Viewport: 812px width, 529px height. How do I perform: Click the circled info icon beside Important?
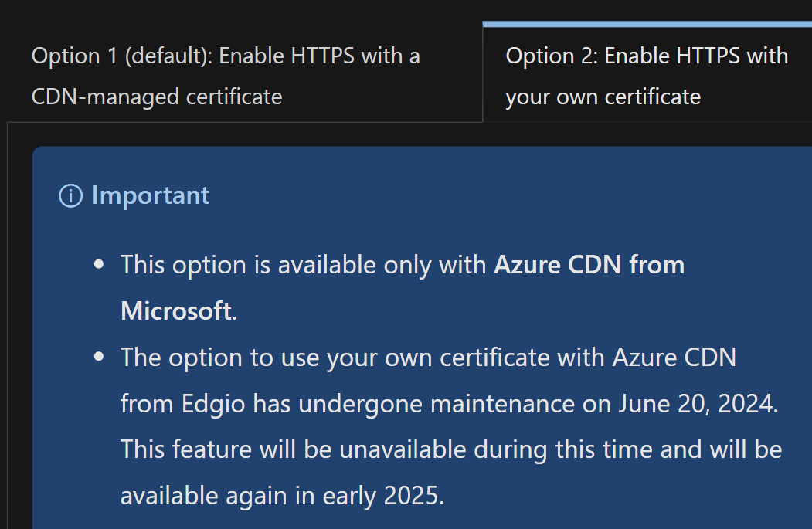[70, 195]
